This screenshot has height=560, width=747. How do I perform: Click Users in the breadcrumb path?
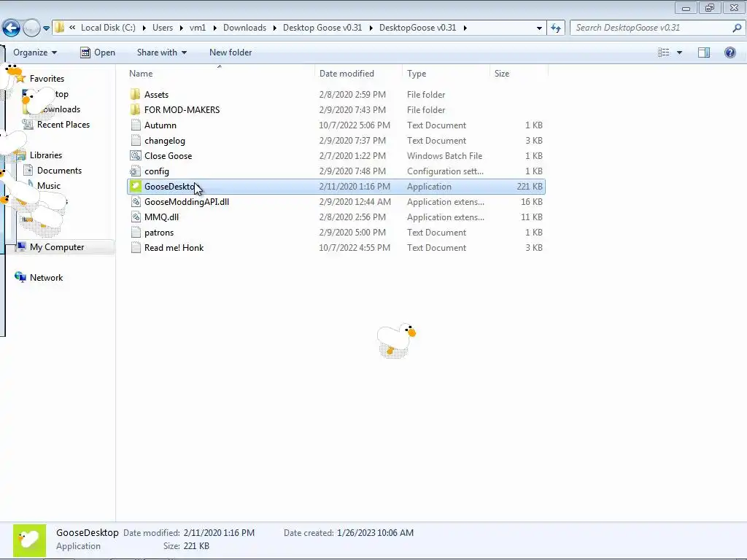coord(163,28)
